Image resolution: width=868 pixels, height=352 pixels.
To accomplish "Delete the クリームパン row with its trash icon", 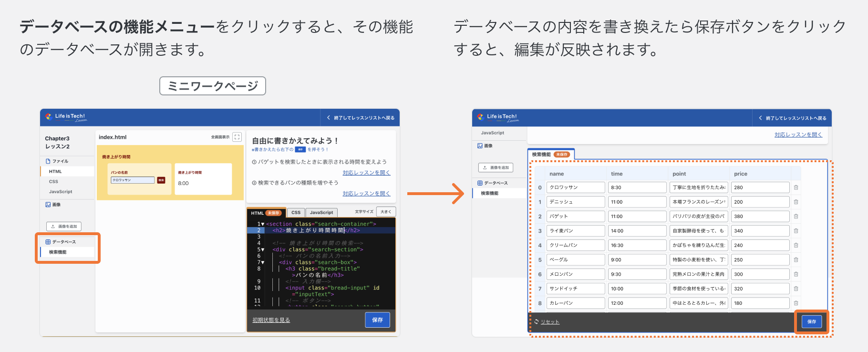I will [x=796, y=245].
